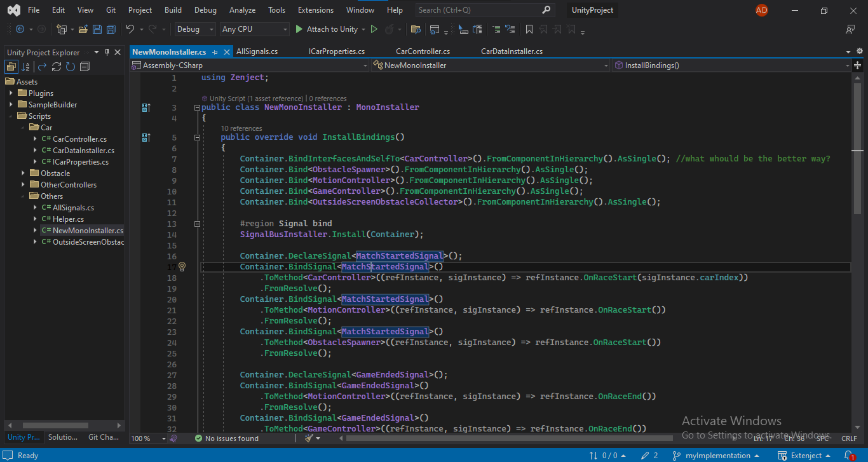Viewport: 868px width, 462px height.
Task: Click the Toggle Bookmark toolbar icon
Action: point(529,29)
